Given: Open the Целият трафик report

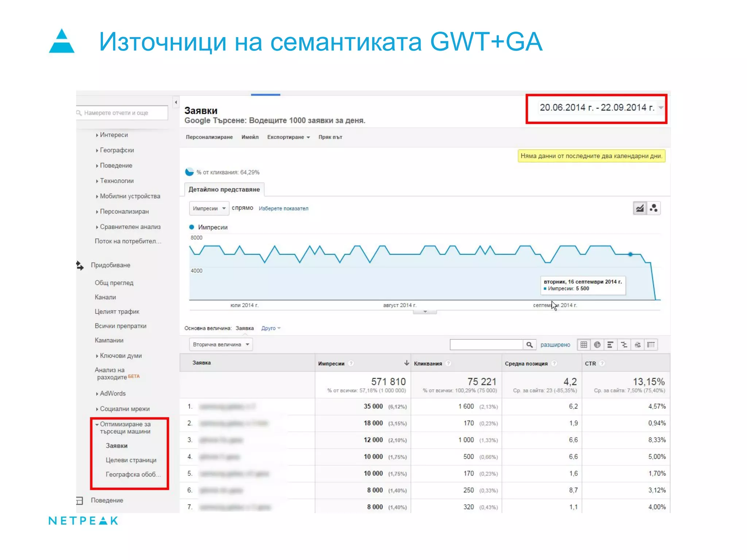Looking at the screenshot, I should click(x=117, y=312).
